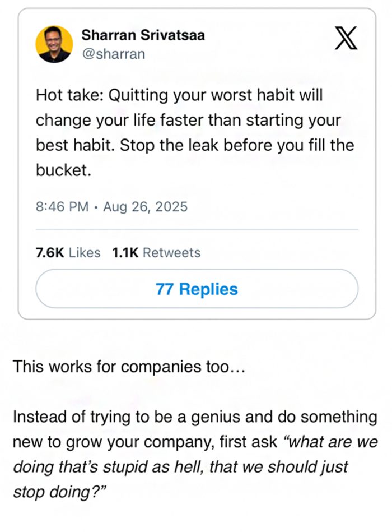This screenshot has width=392, height=532.
Task: Open the 77 Replies button
Action: (197, 289)
